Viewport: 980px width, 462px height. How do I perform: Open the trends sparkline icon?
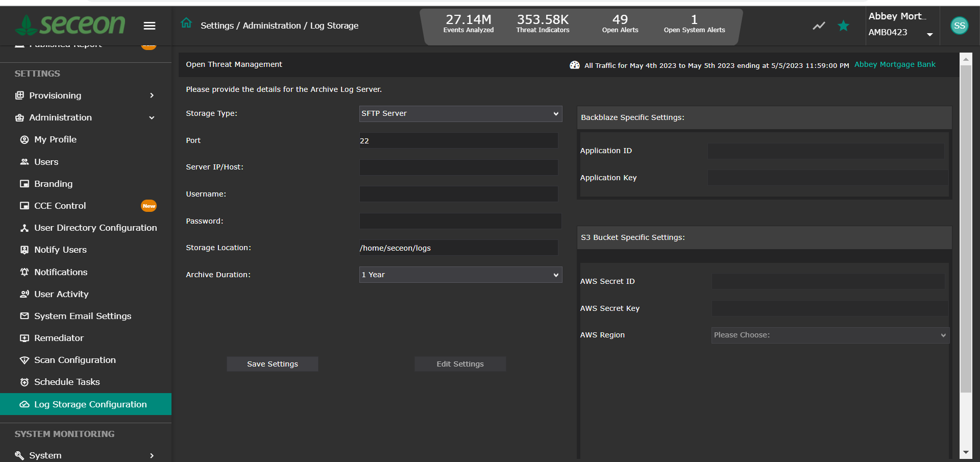(818, 25)
